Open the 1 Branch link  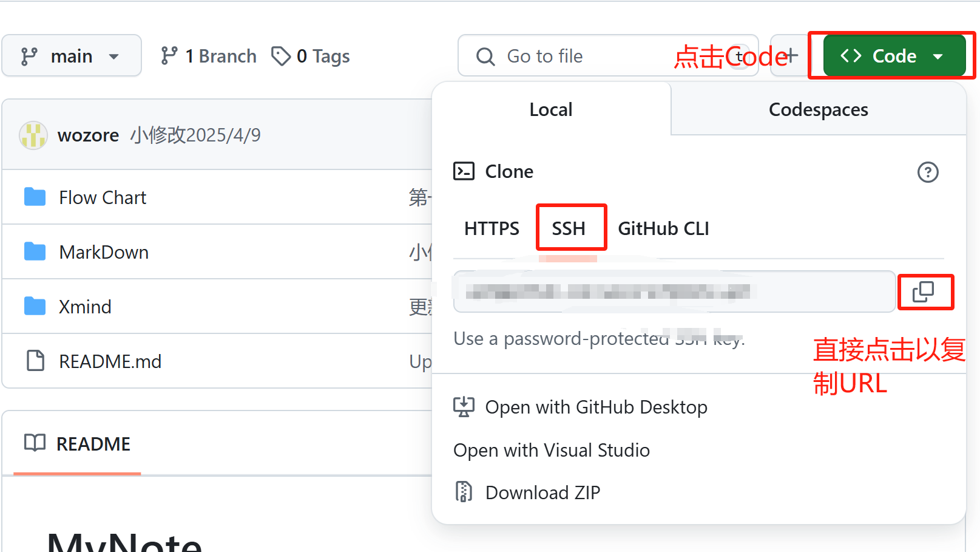pos(209,56)
